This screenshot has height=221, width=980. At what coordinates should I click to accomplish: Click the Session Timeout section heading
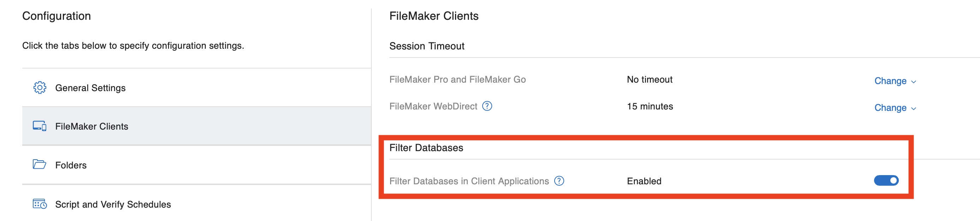[x=426, y=46]
